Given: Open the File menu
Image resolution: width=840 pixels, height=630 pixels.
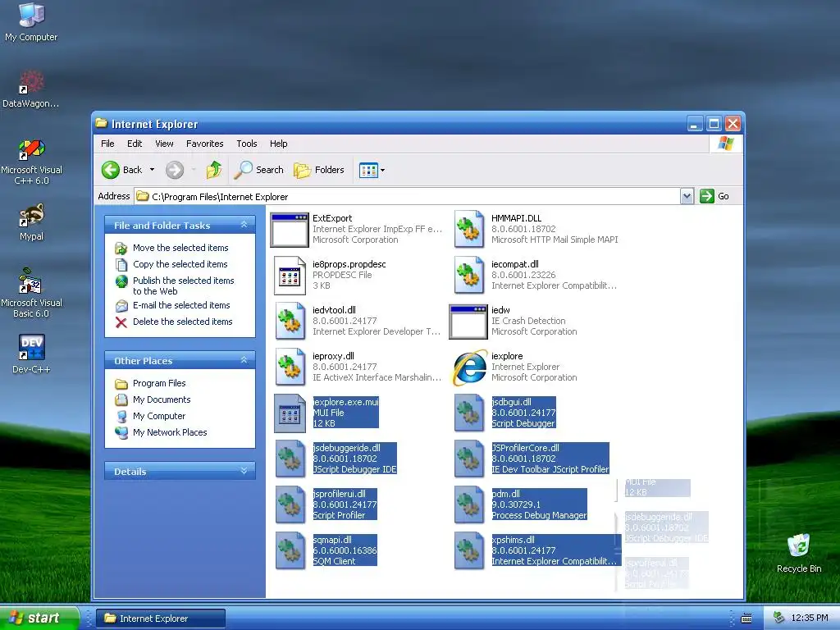Looking at the screenshot, I should coord(107,144).
